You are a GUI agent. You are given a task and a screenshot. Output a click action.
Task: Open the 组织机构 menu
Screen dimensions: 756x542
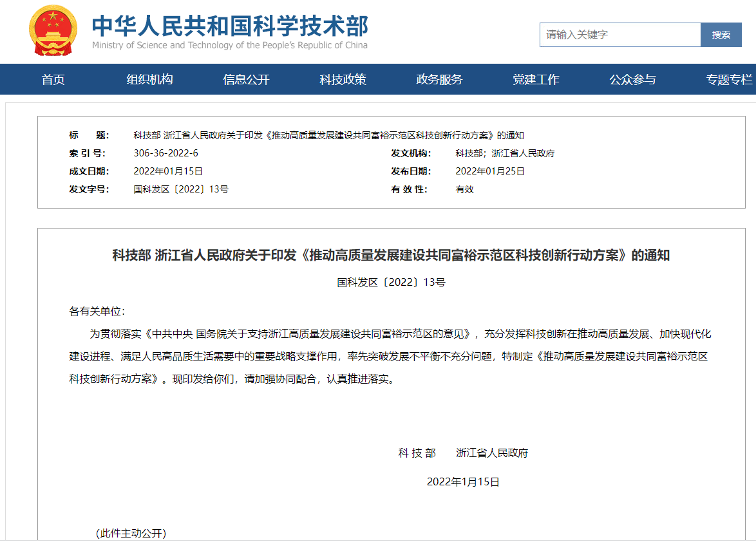click(x=149, y=80)
